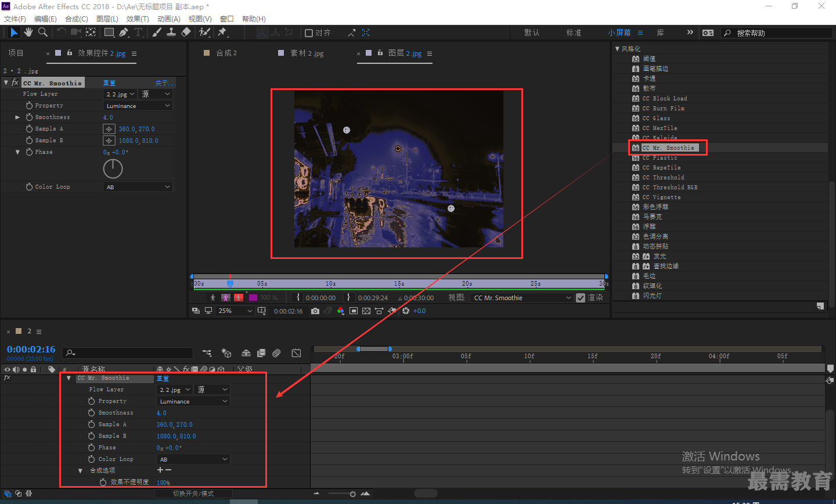Open Property Luminance dropdown in effect controls
This screenshot has height=504, width=836.
pos(138,106)
